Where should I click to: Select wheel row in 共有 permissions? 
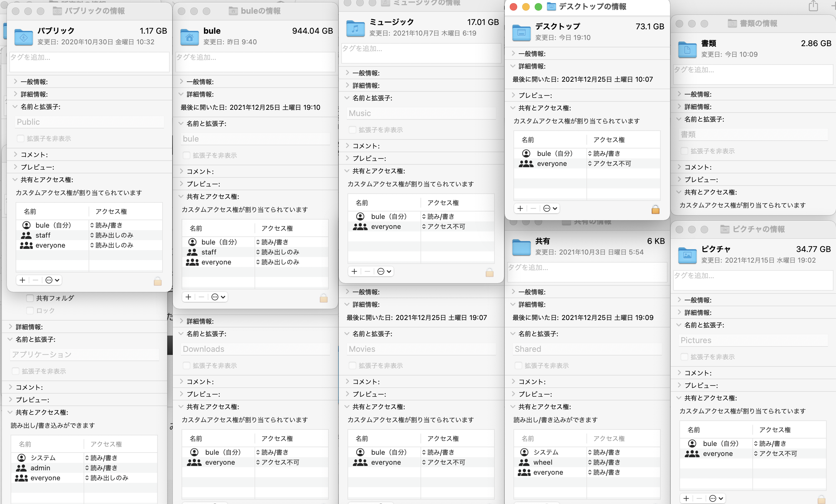click(x=542, y=462)
